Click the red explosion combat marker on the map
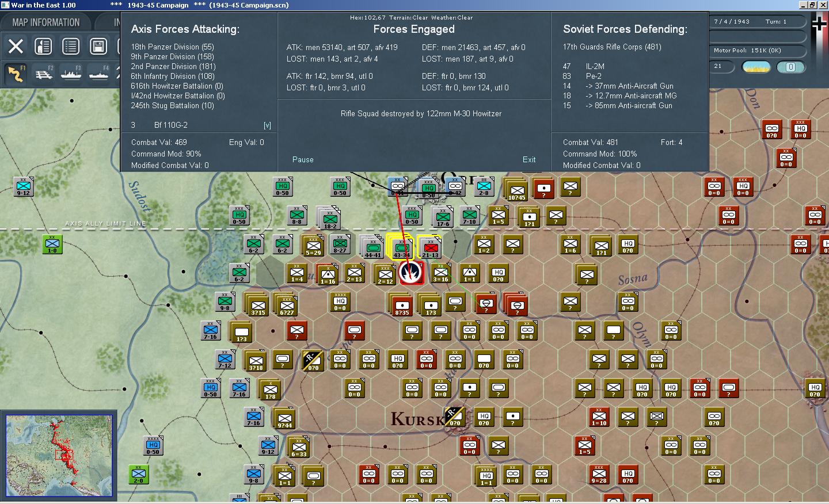829x504 pixels. [x=411, y=272]
